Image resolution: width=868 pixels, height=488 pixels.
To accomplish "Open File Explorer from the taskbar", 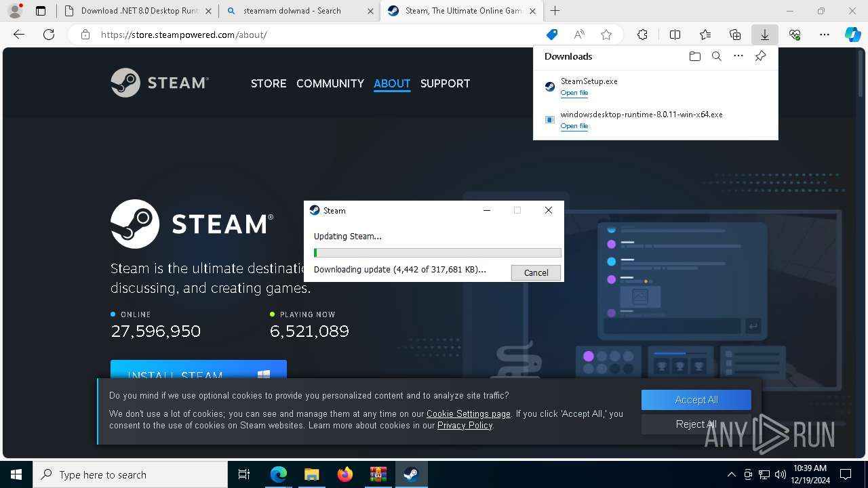I will coord(311,474).
